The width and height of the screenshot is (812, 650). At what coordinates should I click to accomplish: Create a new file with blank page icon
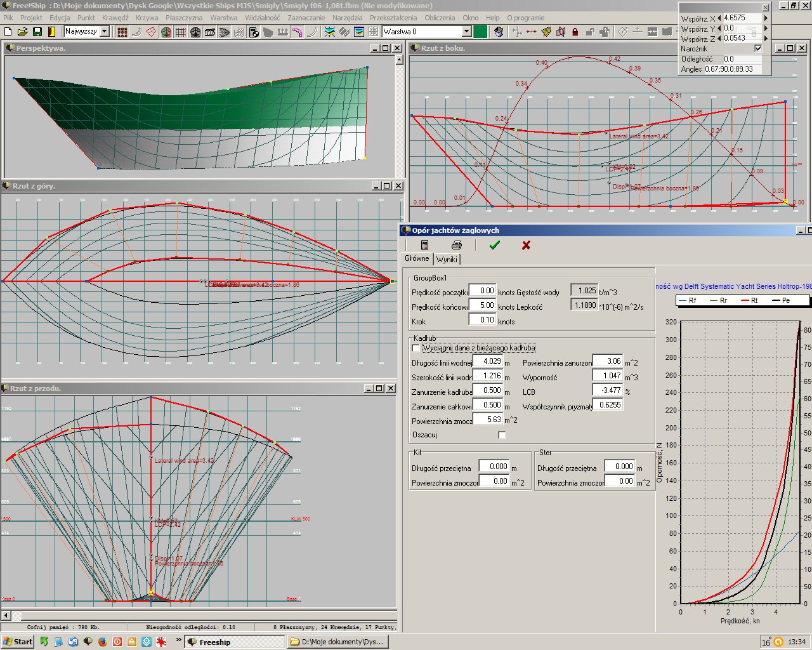(8, 32)
